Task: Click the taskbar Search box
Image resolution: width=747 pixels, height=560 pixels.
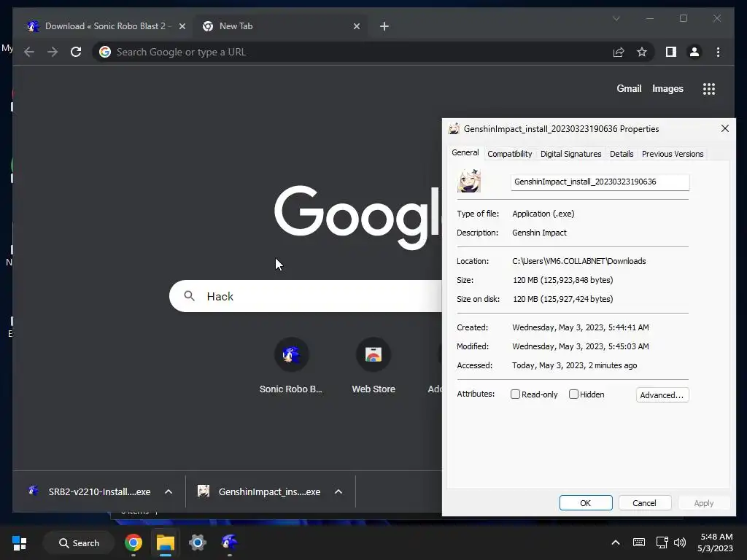Action: [x=79, y=542]
